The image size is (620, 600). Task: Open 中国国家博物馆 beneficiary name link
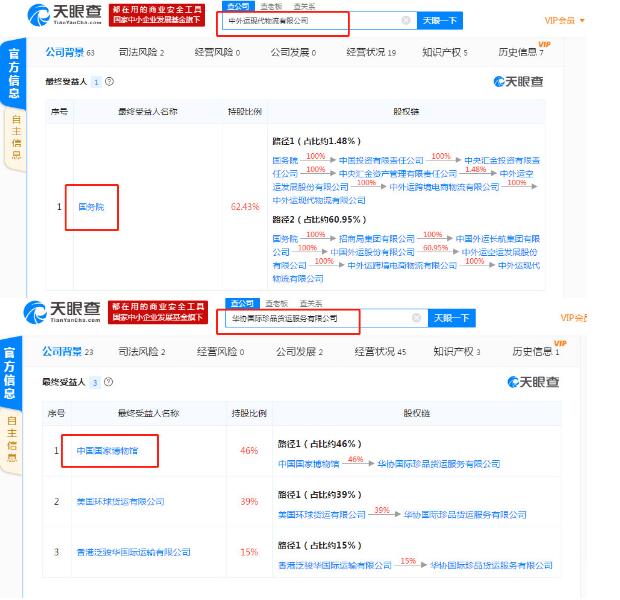coord(108,451)
